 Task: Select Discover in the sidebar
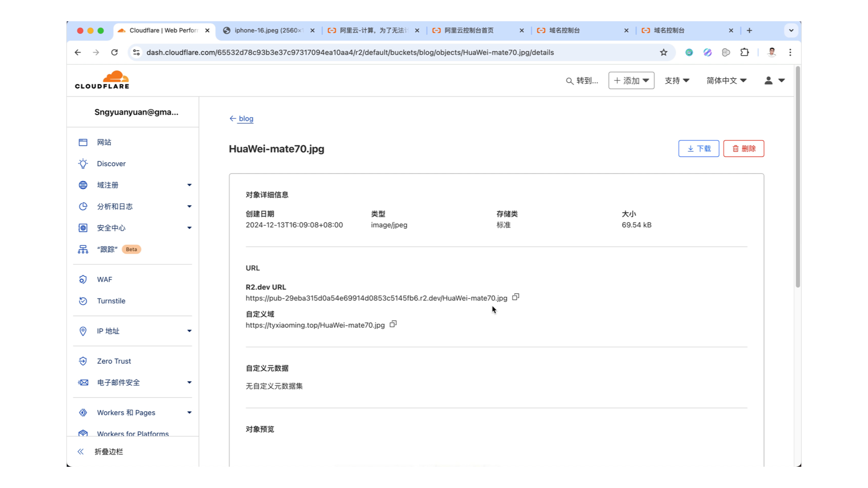click(x=111, y=164)
